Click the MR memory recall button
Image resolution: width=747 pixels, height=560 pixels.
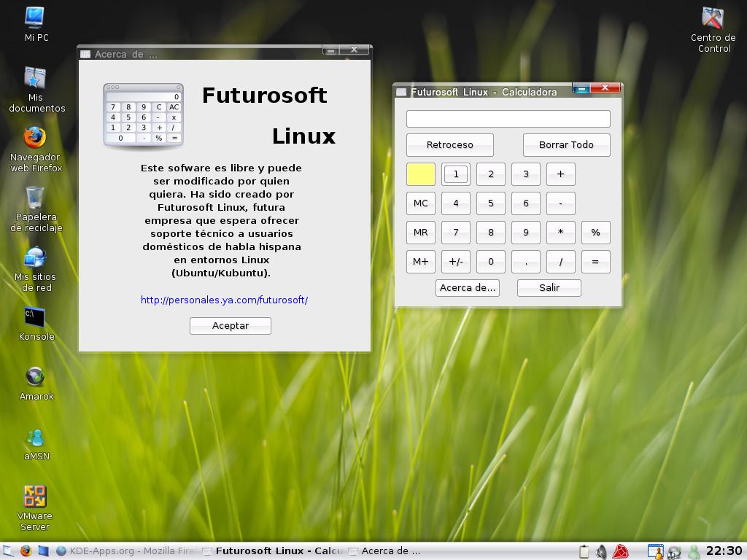[x=421, y=233]
